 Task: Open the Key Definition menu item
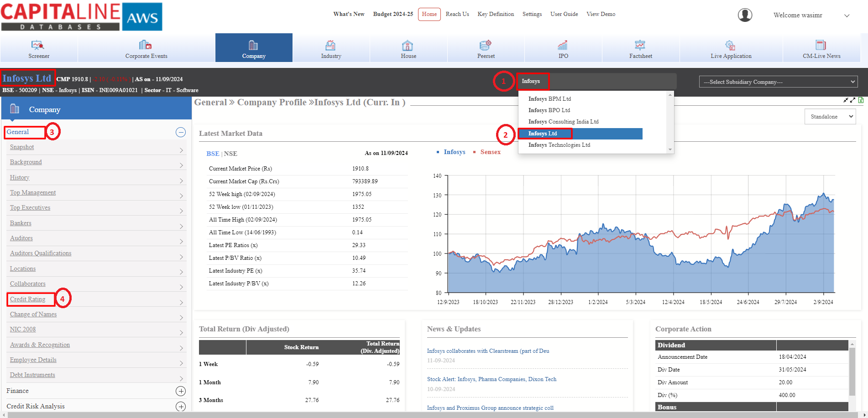click(x=496, y=14)
